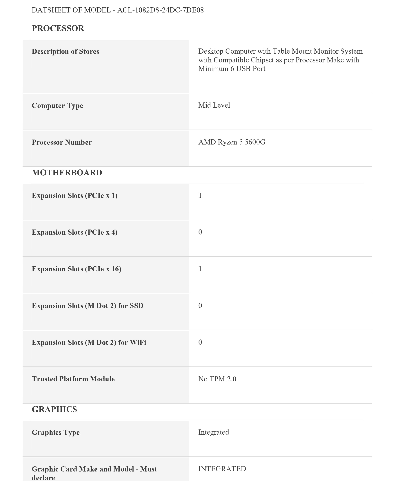
Task: Select the Graphics Type label
Action: [x=56, y=432]
